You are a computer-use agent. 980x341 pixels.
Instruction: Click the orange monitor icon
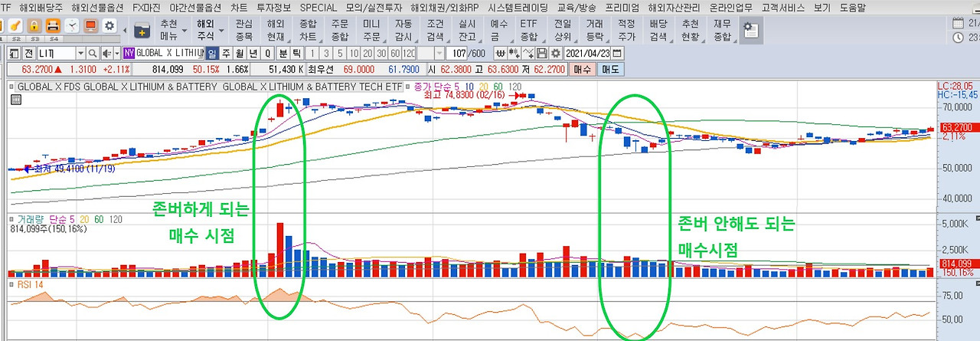click(x=91, y=25)
